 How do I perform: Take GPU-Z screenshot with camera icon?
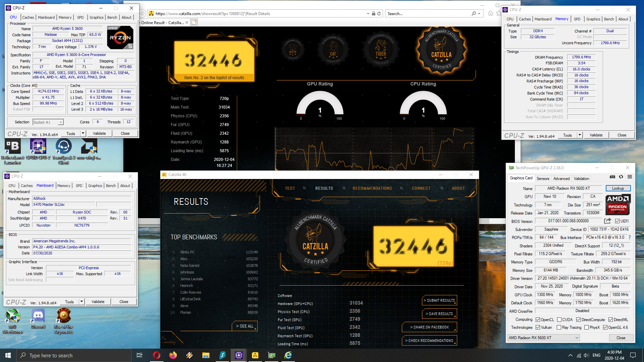point(612,177)
